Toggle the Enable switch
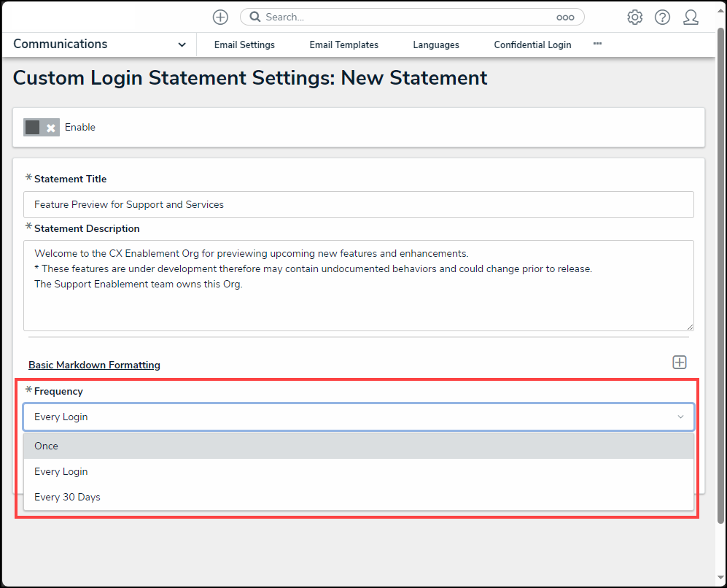The width and height of the screenshot is (727, 588). (x=41, y=128)
